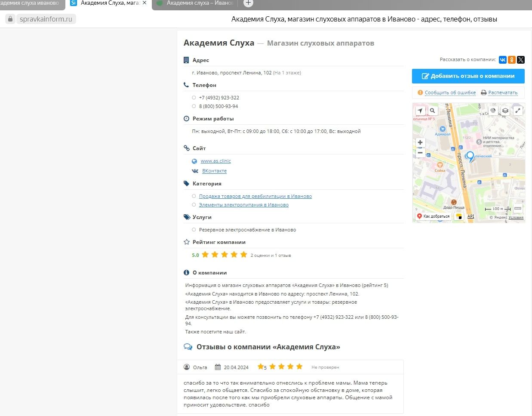The image size is (532, 416).
Task: Click the fifth star in company rating
Action: tap(244, 255)
